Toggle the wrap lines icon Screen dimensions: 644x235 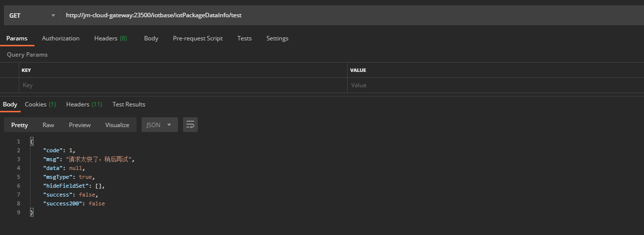190,125
